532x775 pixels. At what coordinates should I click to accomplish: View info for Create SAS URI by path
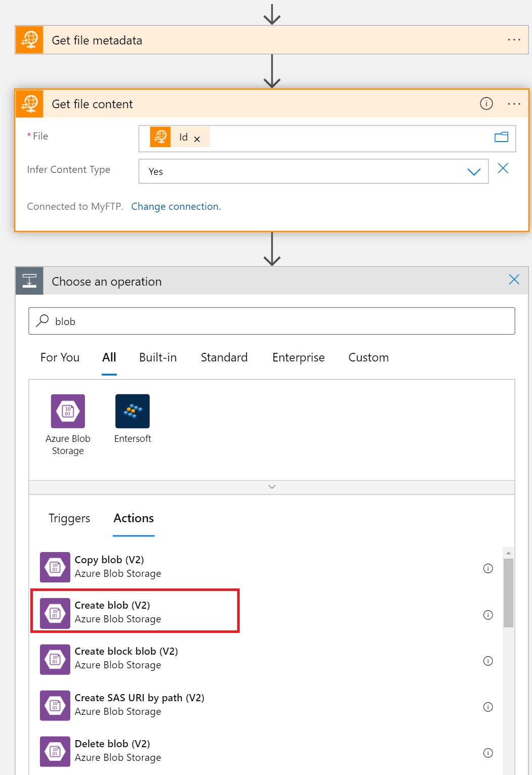[487, 707]
